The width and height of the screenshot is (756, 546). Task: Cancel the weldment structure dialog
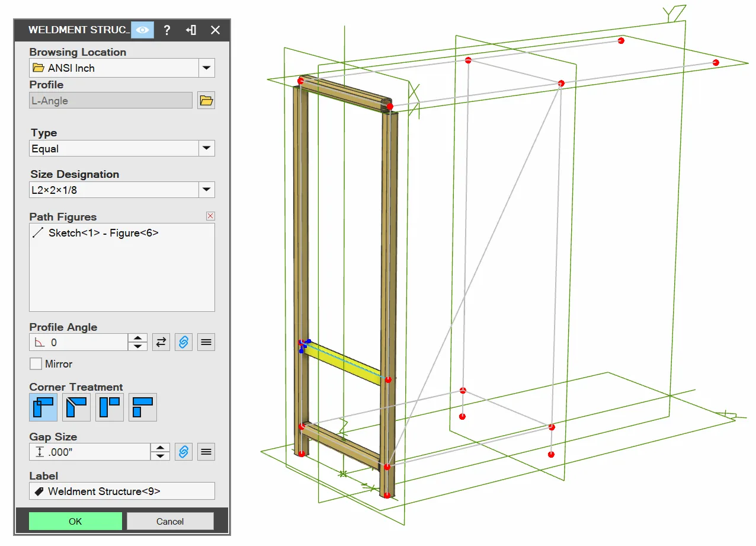pyautogui.click(x=170, y=521)
